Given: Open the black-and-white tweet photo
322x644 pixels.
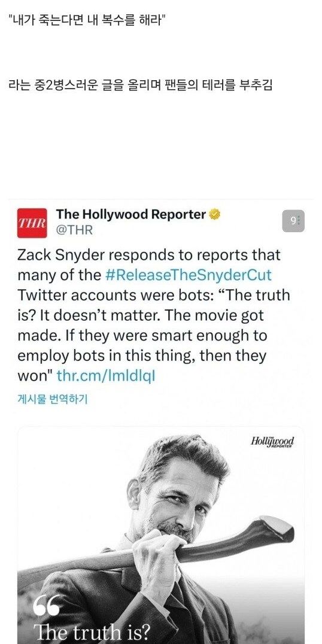Looking at the screenshot, I should 161,535.
